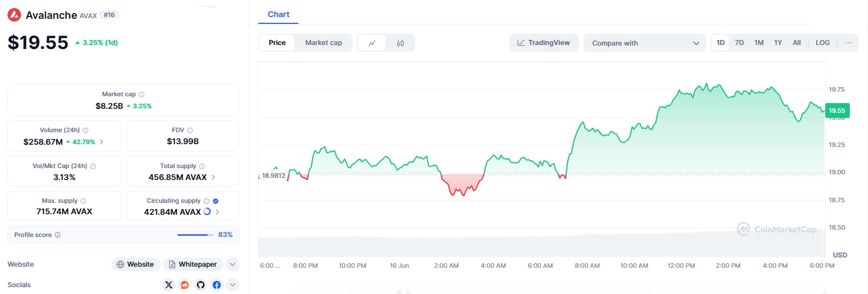Viewport: 868px width, 294px height.
Task: Open the Whitepaper link
Action: point(193,264)
